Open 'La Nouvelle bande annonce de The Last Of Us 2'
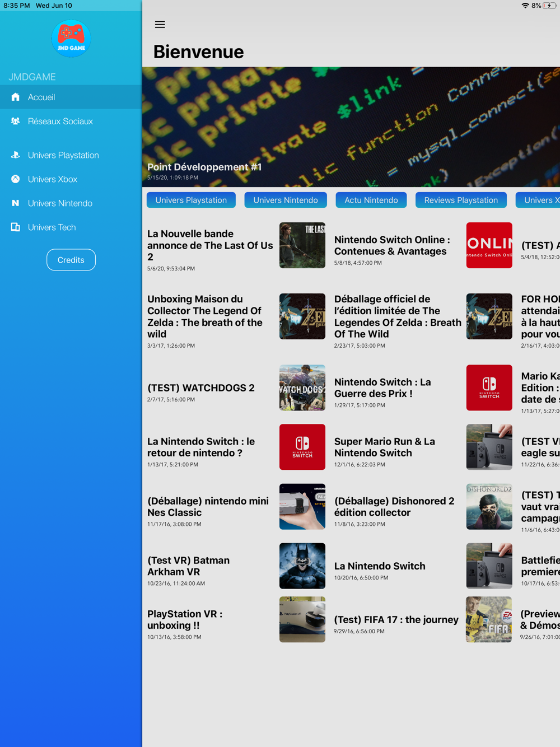Image resolution: width=560 pixels, height=747 pixels. [x=210, y=245]
